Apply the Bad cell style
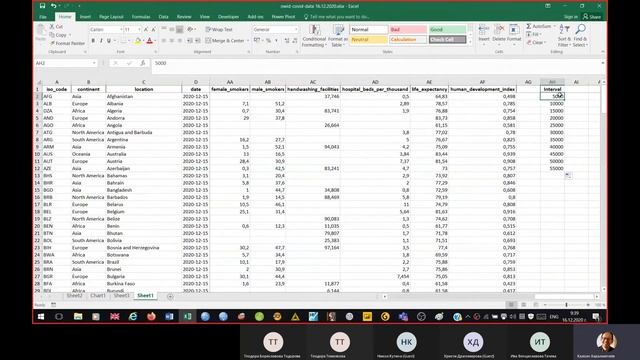Image resolution: width=640 pixels, height=360 pixels. (408, 29)
